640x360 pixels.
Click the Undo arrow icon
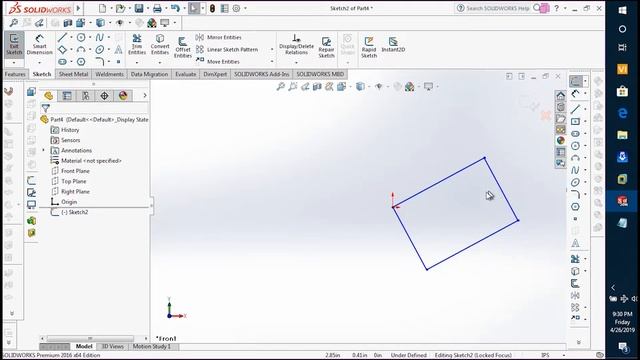175,8
